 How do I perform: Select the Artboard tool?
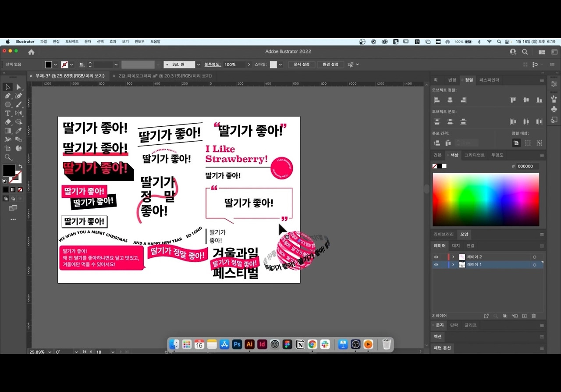click(x=8, y=148)
